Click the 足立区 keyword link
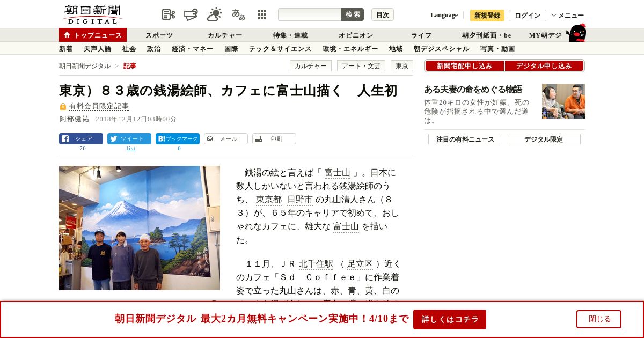The width and height of the screenshot is (644, 338). (x=360, y=264)
